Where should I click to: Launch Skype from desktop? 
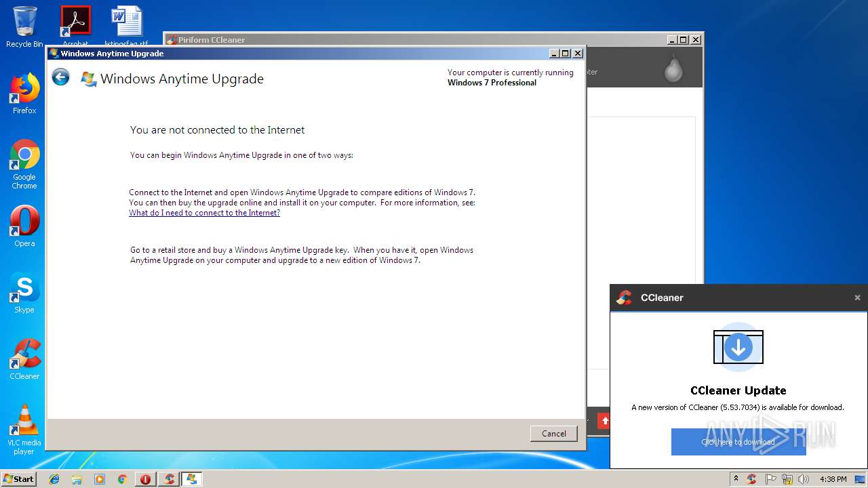pyautogui.click(x=24, y=293)
